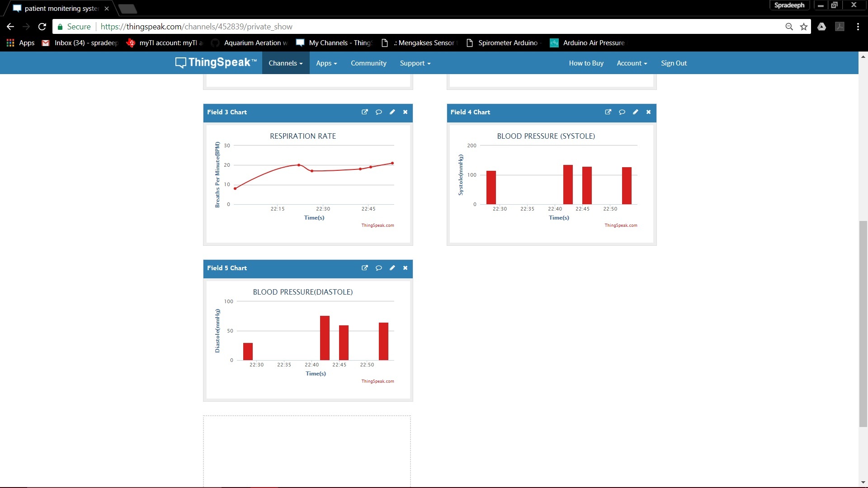
Task: Open Spirometer Arduino bookmark
Action: pos(504,43)
